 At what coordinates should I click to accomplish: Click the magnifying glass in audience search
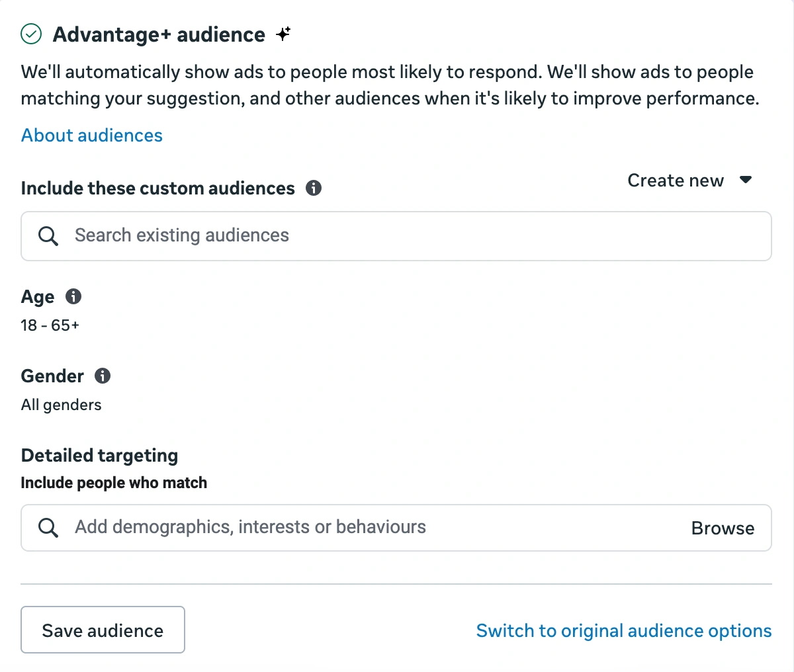[x=48, y=236]
